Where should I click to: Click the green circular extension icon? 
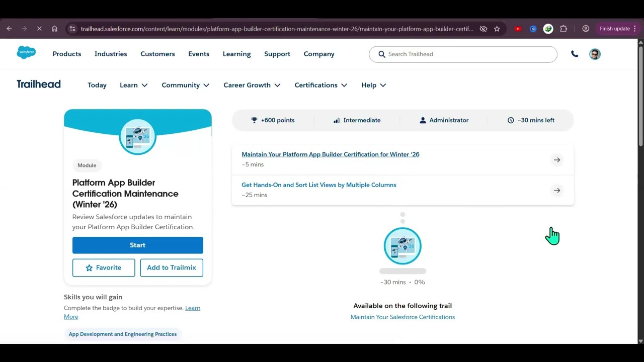click(548, 29)
